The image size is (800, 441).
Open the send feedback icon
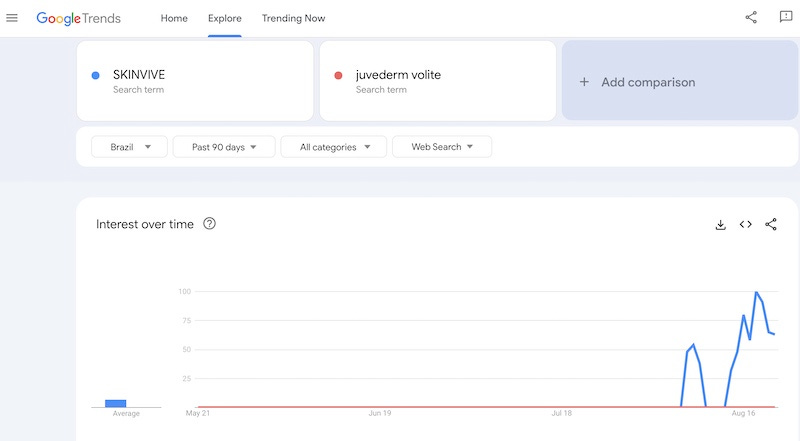click(x=786, y=17)
